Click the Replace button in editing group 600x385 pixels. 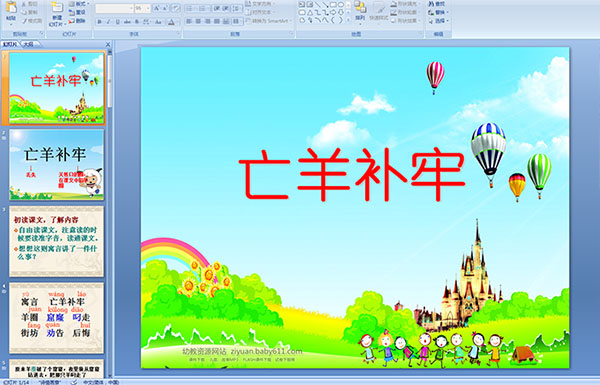coord(438,12)
